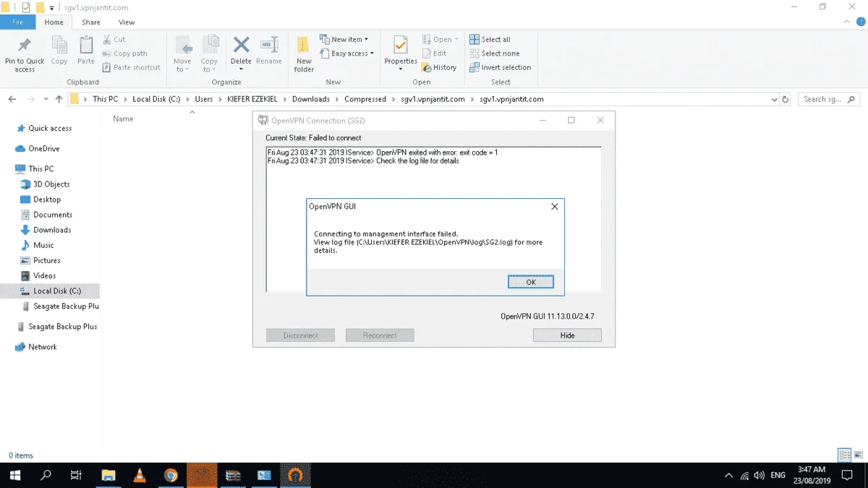Click the search box field
868x488 pixels.
pyautogui.click(x=829, y=99)
